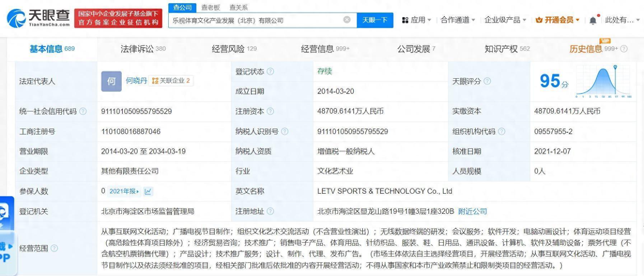Open the notification bell
Screen dimensions: 644x276
coord(593,20)
